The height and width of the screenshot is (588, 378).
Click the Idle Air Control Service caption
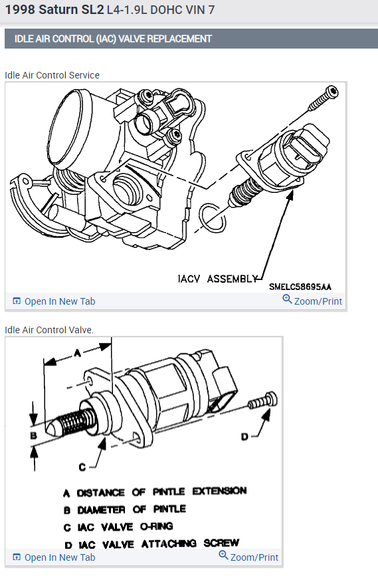52,75
